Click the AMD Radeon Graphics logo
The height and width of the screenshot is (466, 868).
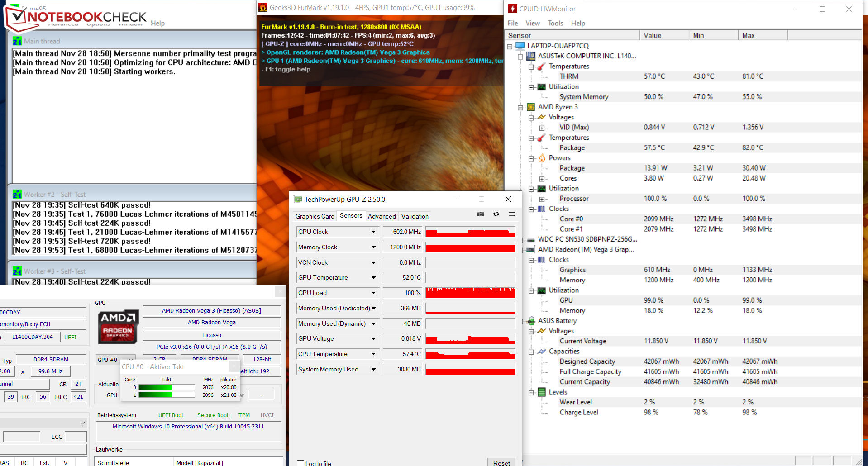point(118,327)
